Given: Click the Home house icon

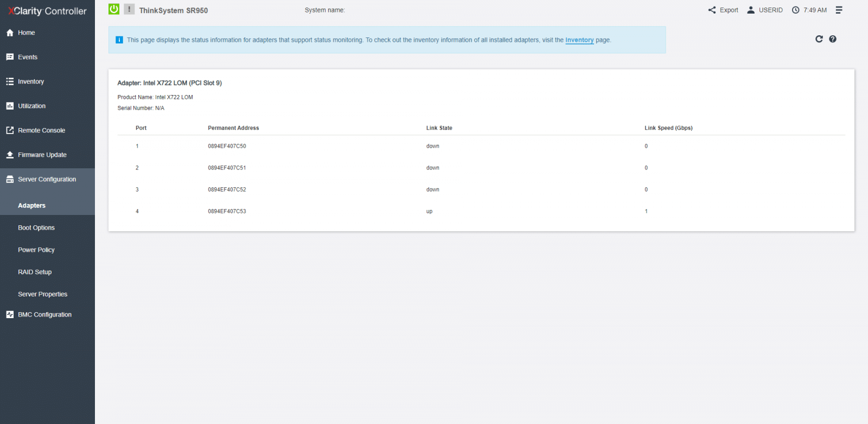Looking at the screenshot, I should [10, 33].
